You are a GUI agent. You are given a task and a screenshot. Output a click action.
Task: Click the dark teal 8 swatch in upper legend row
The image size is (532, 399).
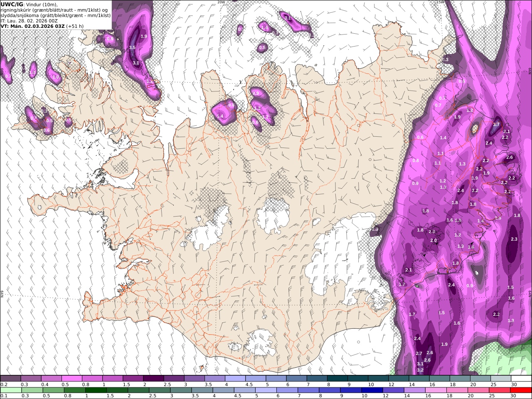coord(337,378)
